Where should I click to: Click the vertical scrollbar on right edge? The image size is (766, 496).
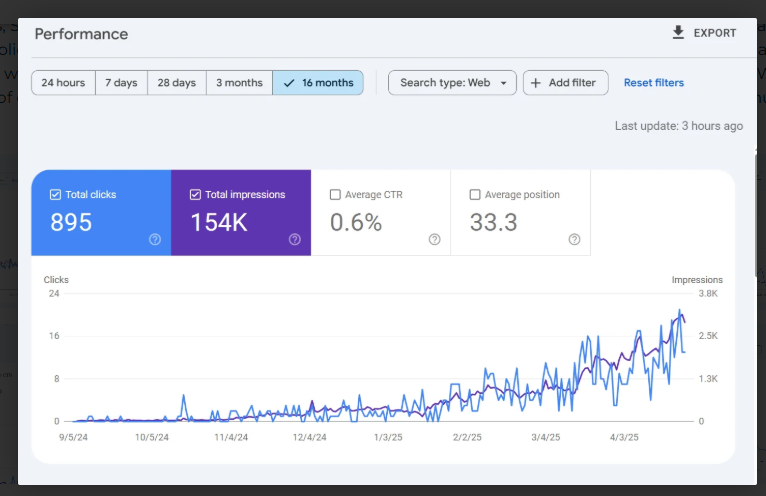pyautogui.click(x=756, y=215)
